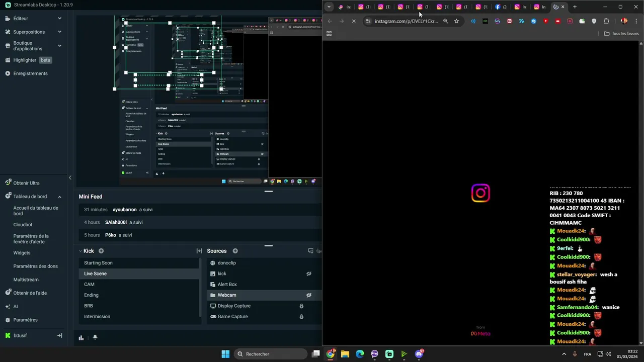This screenshot has width=644, height=362.
Task: Select the Alert Box source
Action: coord(264,284)
